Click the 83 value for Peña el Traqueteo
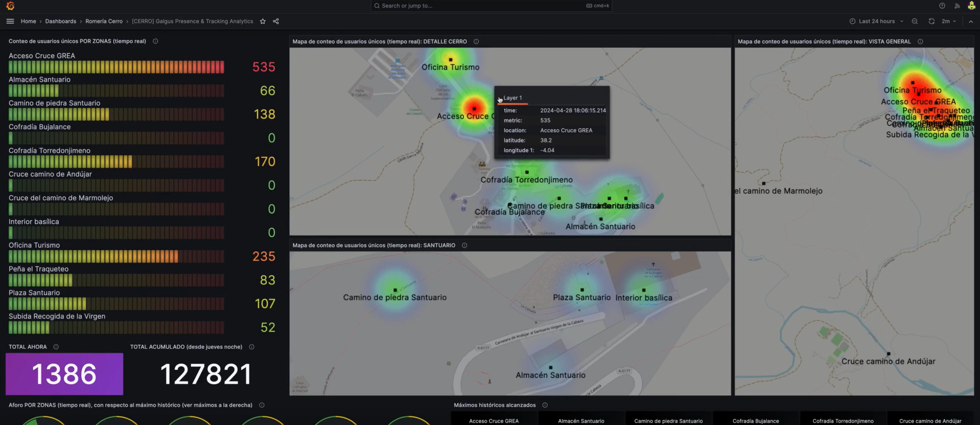980x425 pixels. 267,280
